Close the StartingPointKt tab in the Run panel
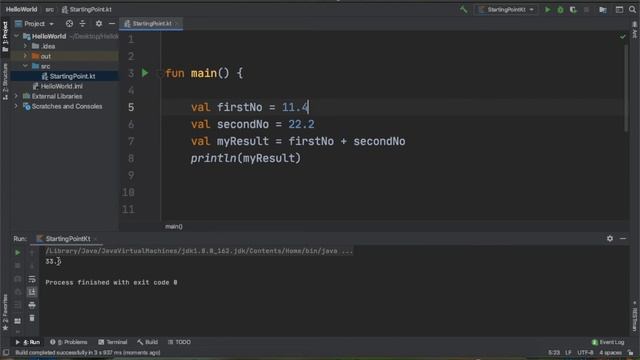 pyautogui.click(x=96, y=239)
